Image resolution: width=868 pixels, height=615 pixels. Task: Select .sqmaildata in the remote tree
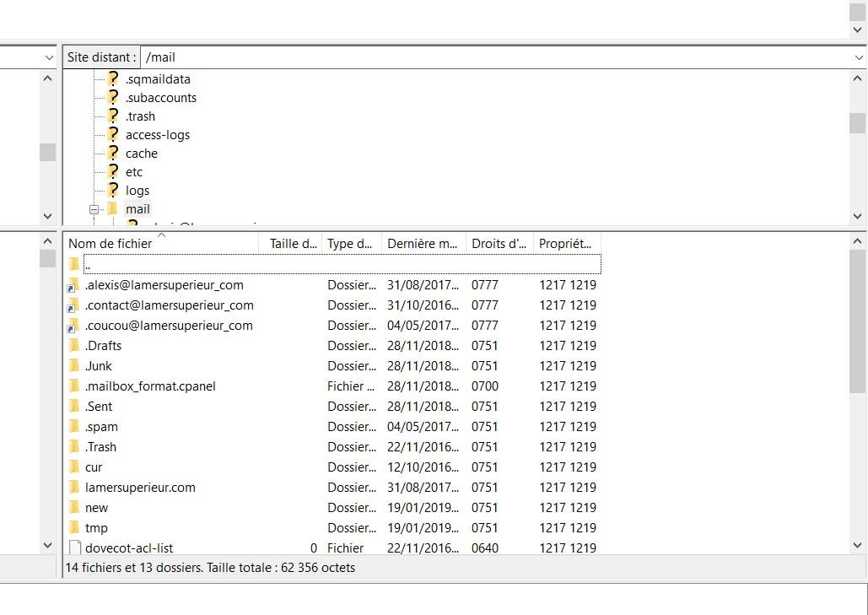coord(158,79)
